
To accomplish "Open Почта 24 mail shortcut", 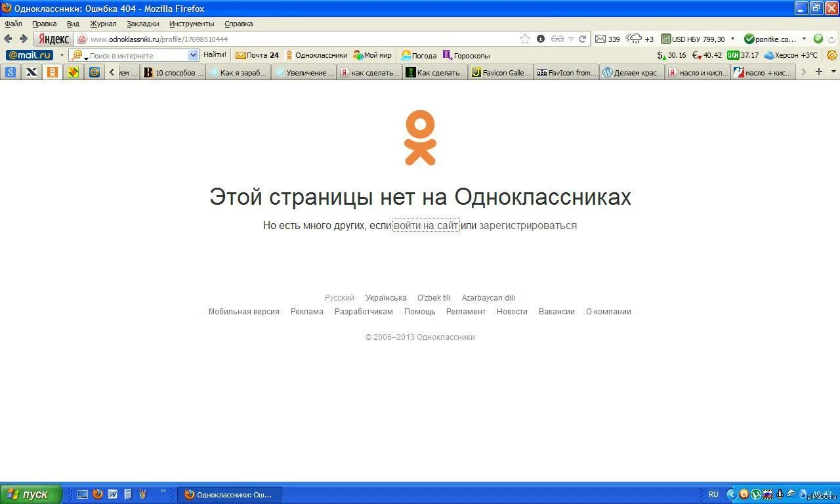I will click(x=257, y=55).
